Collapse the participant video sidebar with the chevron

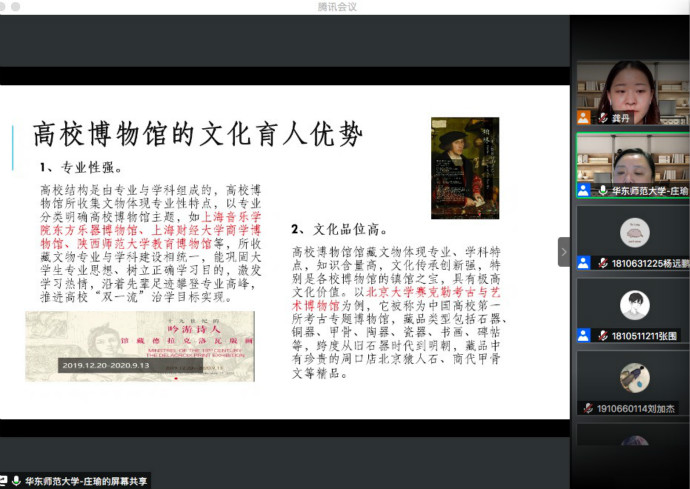pos(563,251)
